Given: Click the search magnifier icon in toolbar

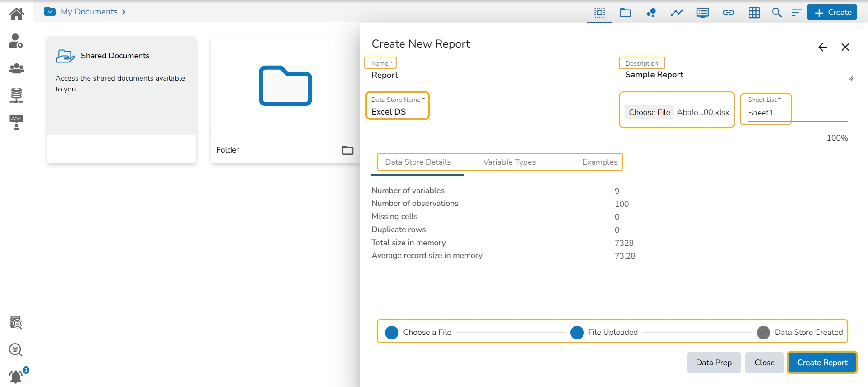Looking at the screenshot, I should 777,13.
